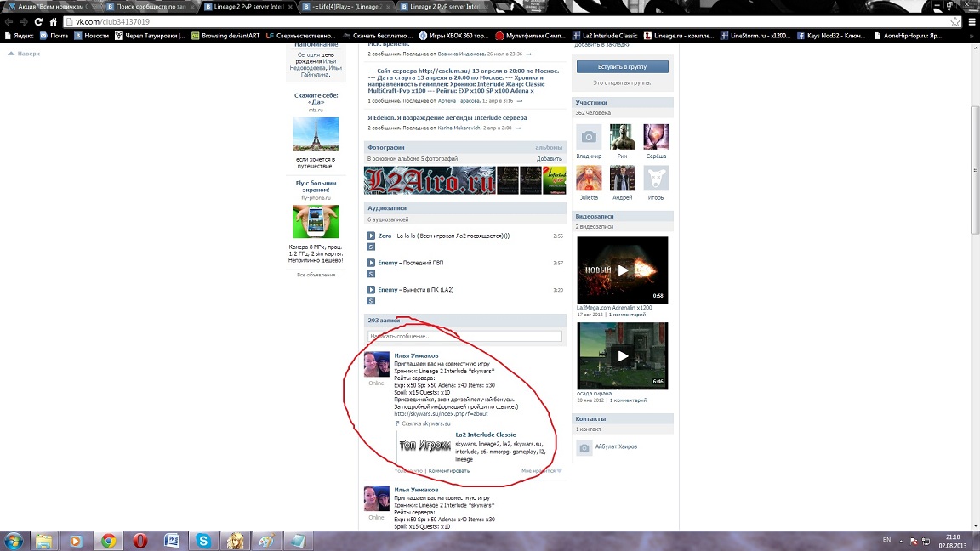The width and height of the screenshot is (980, 551).
Task: Reload the page with the refresh icon
Action: click(x=38, y=21)
